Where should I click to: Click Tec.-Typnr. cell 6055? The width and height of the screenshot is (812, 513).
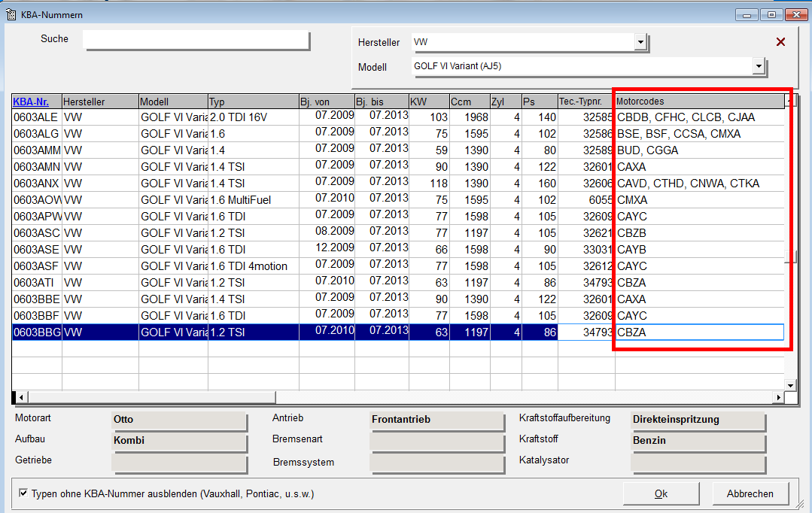586,200
